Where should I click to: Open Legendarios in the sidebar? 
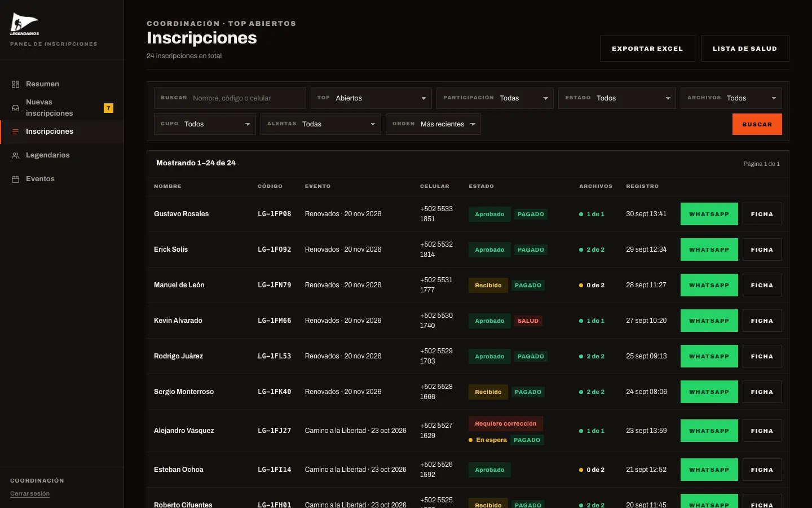(x=62, y=155)
